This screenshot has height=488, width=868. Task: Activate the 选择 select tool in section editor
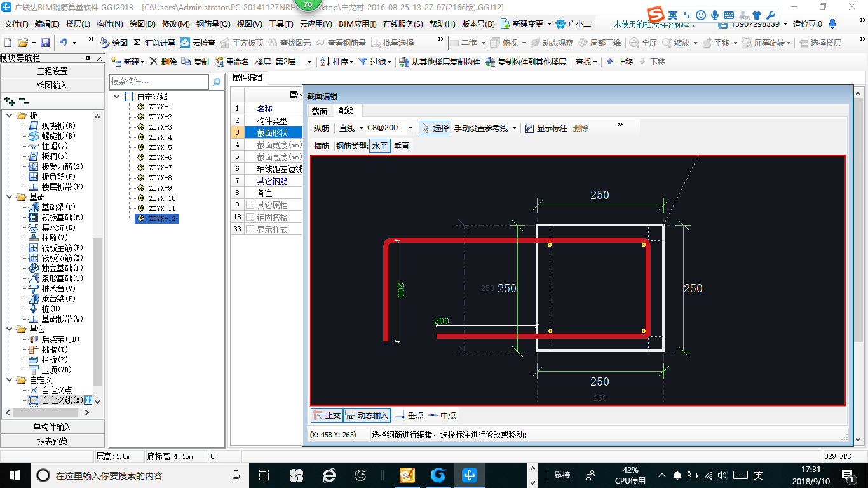coord(435,128)
